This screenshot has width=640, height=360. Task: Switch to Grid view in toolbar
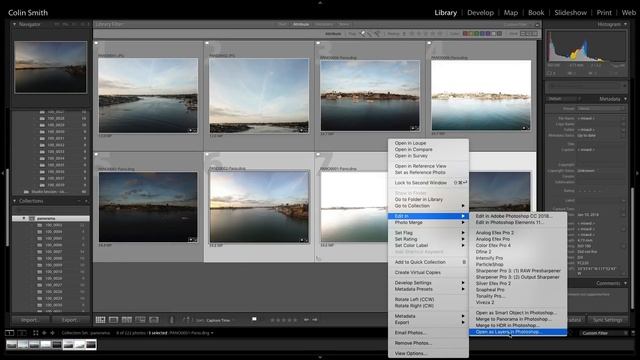[100, 320]
